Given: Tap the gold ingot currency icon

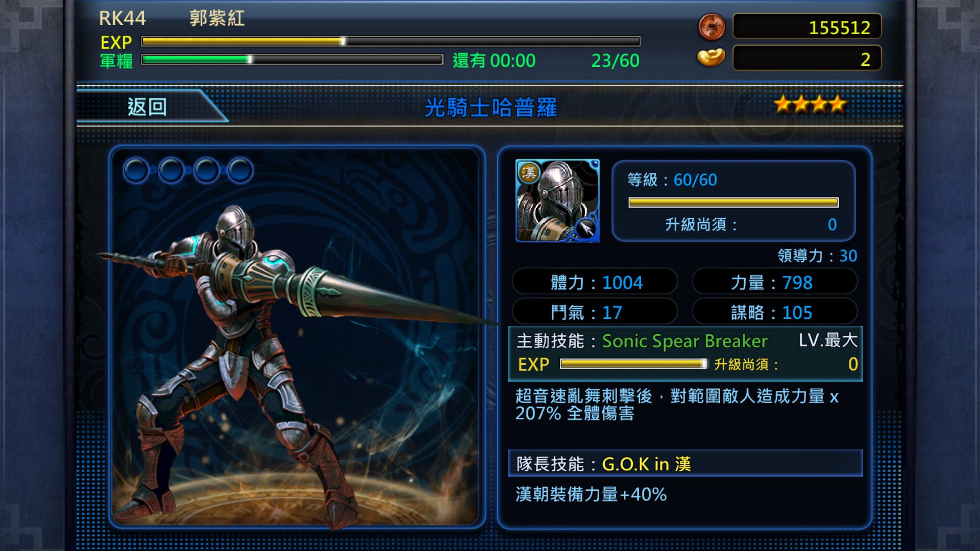Looking at the screenshot, I should [711, 58].
